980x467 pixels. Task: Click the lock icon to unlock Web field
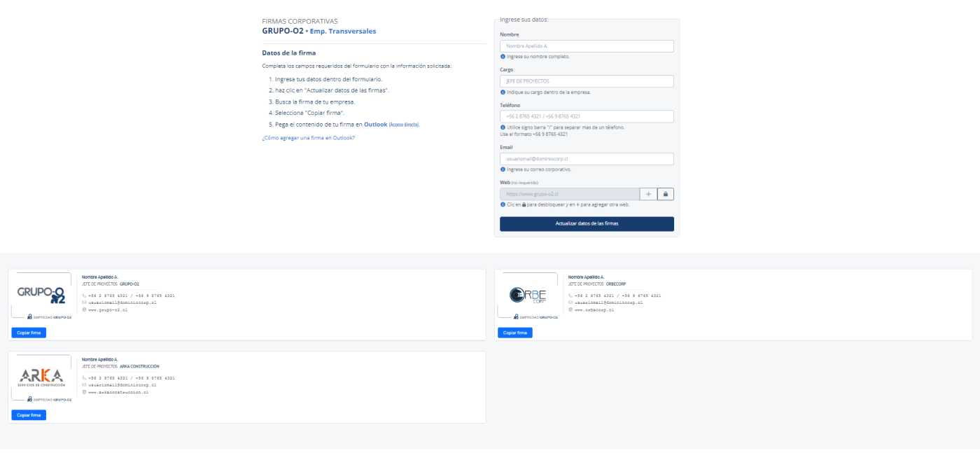665,194
